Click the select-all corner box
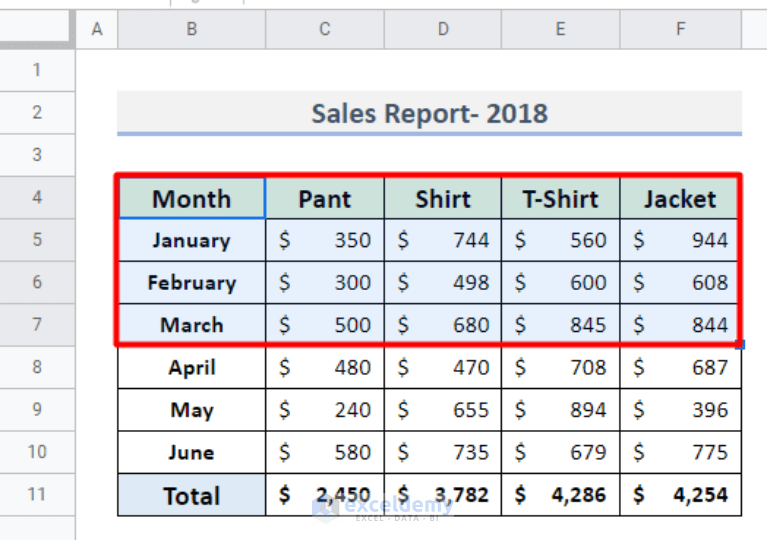Image resolution: width=767 pixels, height=540 pixels. pos(37,29)
